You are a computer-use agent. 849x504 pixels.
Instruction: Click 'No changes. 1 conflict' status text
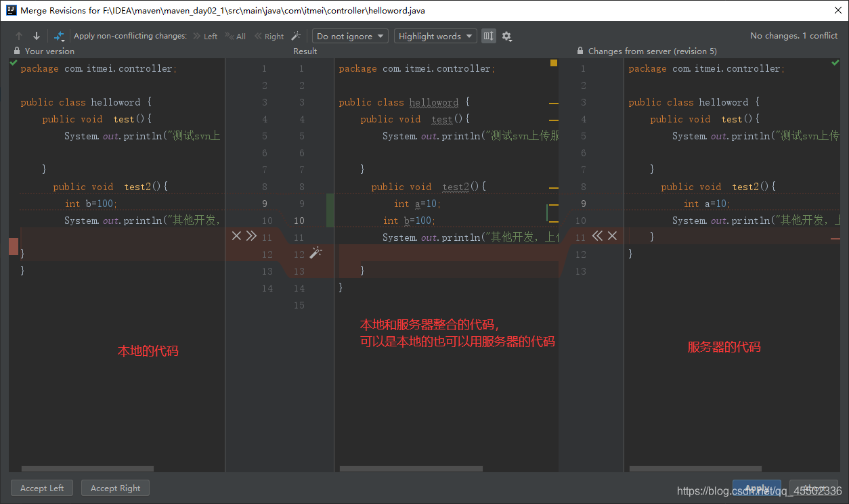click(793, 36)
